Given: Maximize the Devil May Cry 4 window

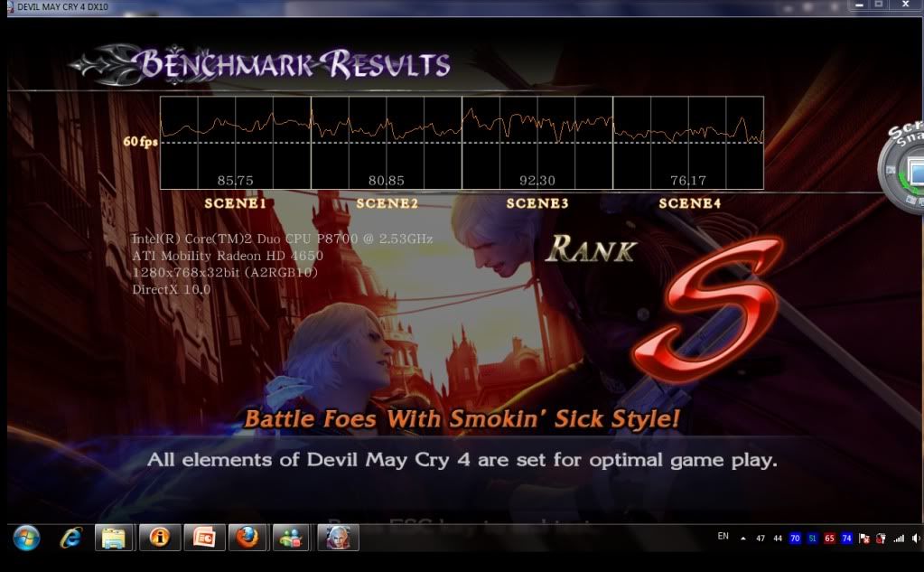Looking at the screenshot, I should click(877, 5).
